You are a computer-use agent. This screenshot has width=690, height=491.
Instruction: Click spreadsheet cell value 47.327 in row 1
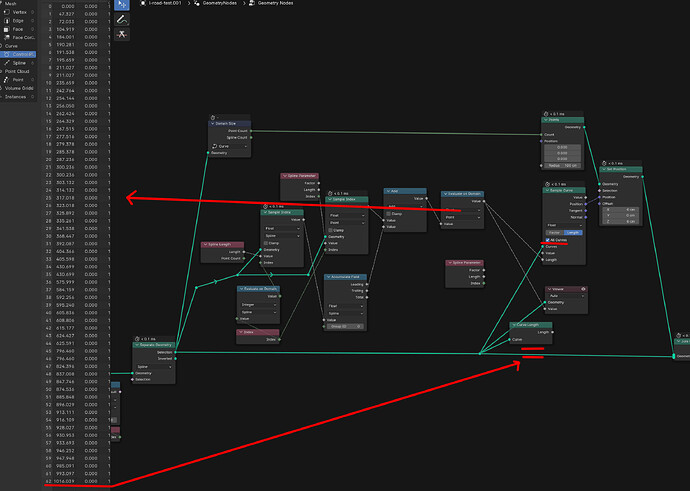point(66,14)
